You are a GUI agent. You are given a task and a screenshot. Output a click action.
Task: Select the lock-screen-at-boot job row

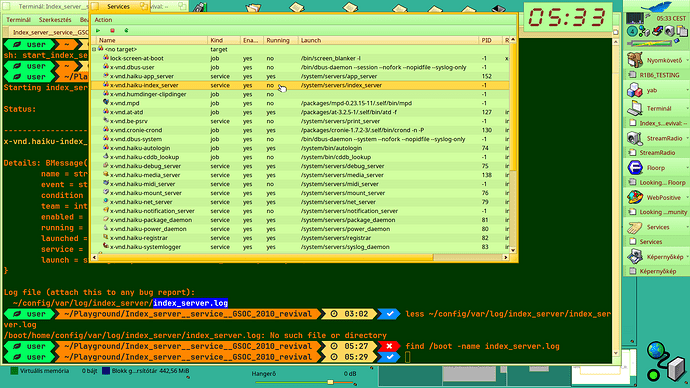[x=300, y=58]
